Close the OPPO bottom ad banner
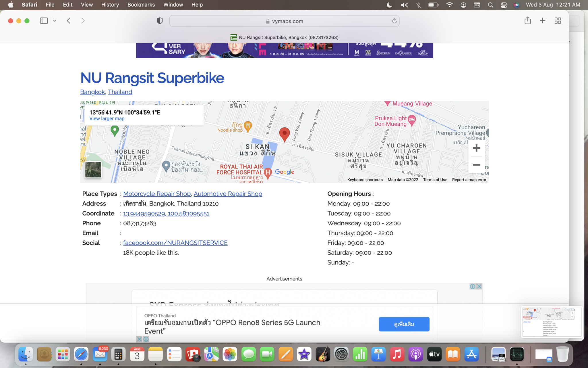Screen dimensions: 588x368 click(x=139, y=339)
